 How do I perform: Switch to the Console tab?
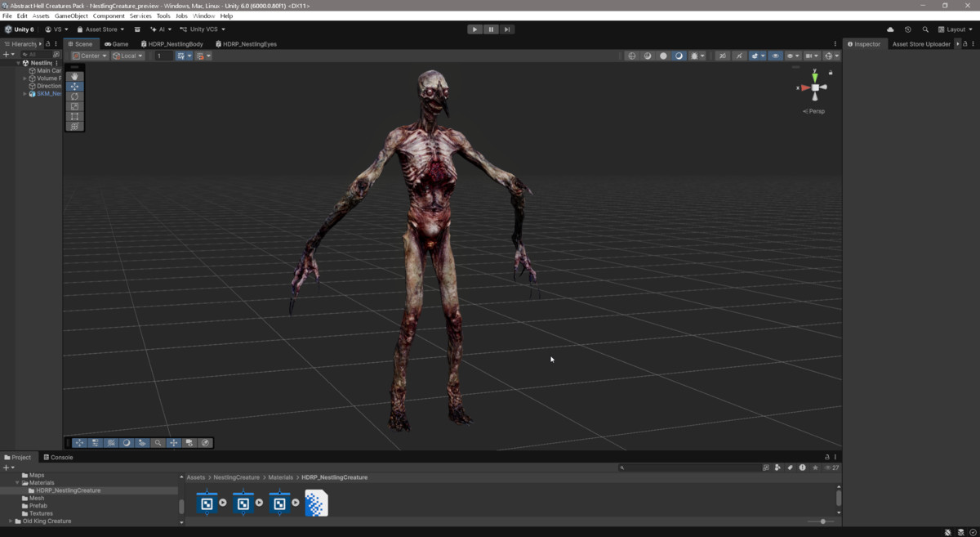click(x=58, y=458)
